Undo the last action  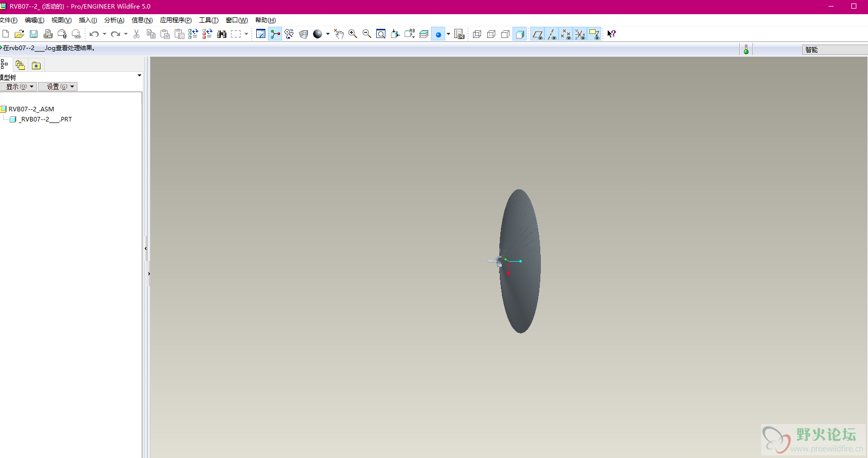point(94,34)
